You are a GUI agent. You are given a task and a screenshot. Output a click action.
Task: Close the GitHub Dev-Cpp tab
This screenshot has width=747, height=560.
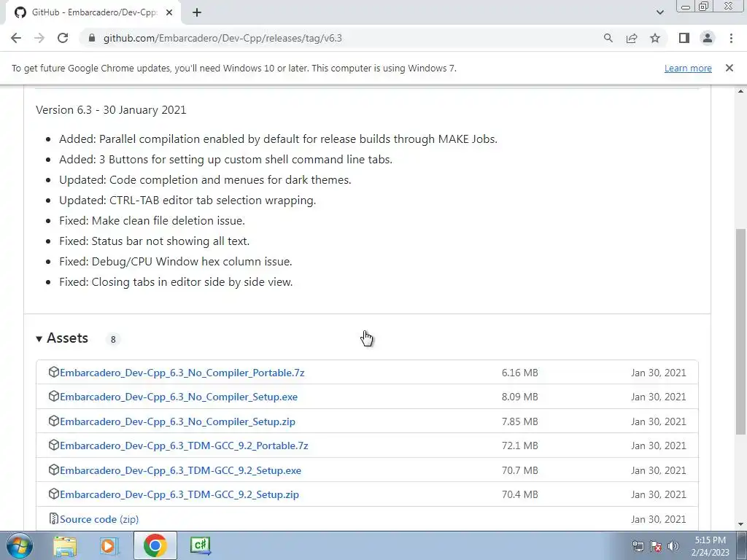tap(169, 12)
